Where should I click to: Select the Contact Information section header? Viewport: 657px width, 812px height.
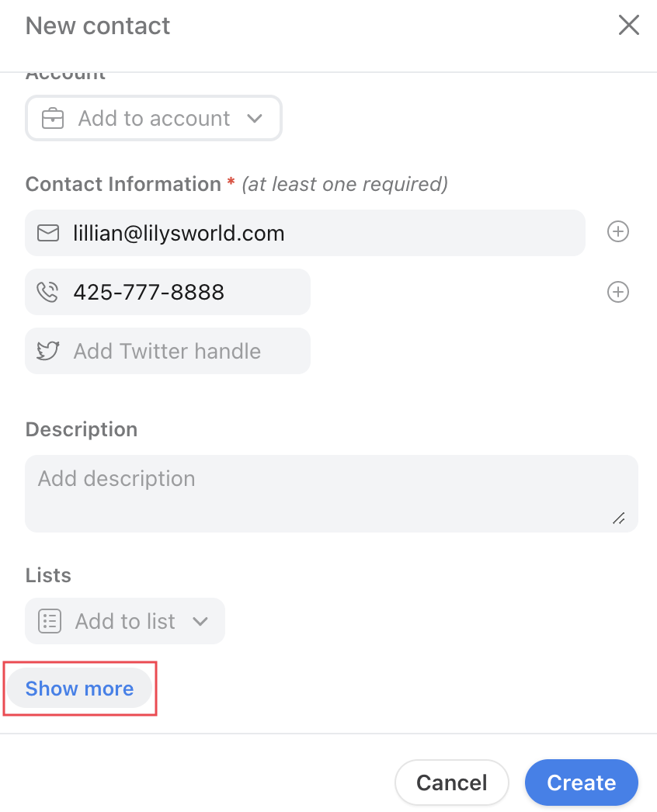pyautogui.click(x=123, y=184)
